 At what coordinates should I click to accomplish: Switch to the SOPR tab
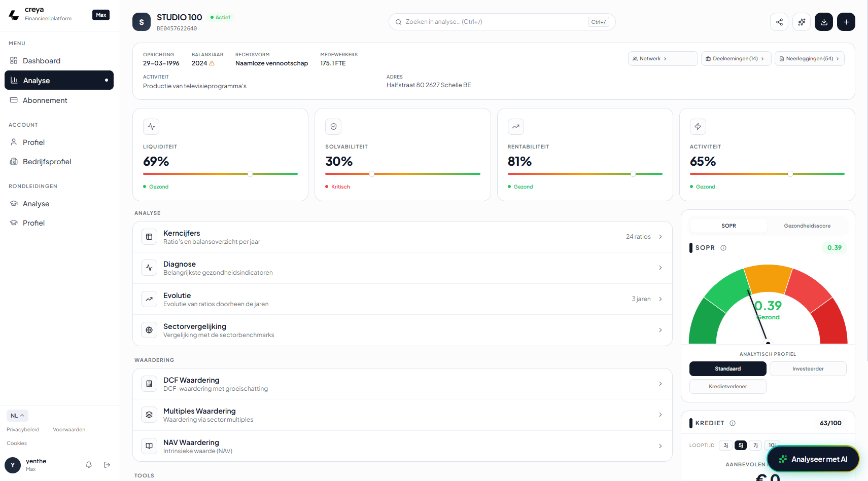[x=728, y=226]
